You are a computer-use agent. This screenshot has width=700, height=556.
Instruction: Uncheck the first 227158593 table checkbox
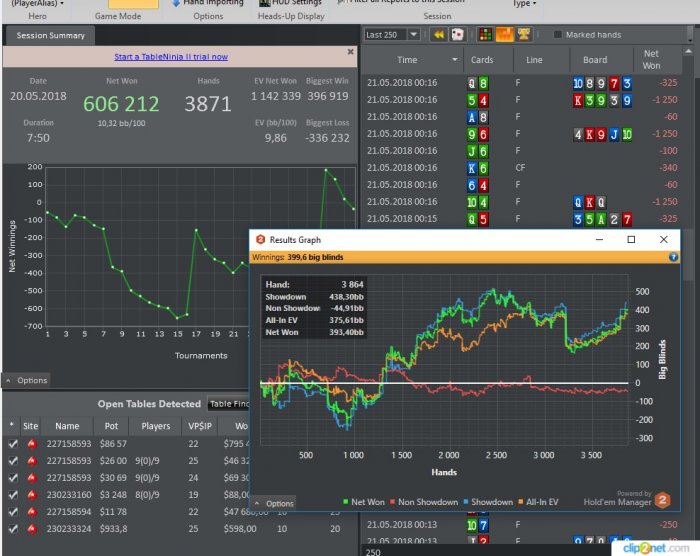12,443
